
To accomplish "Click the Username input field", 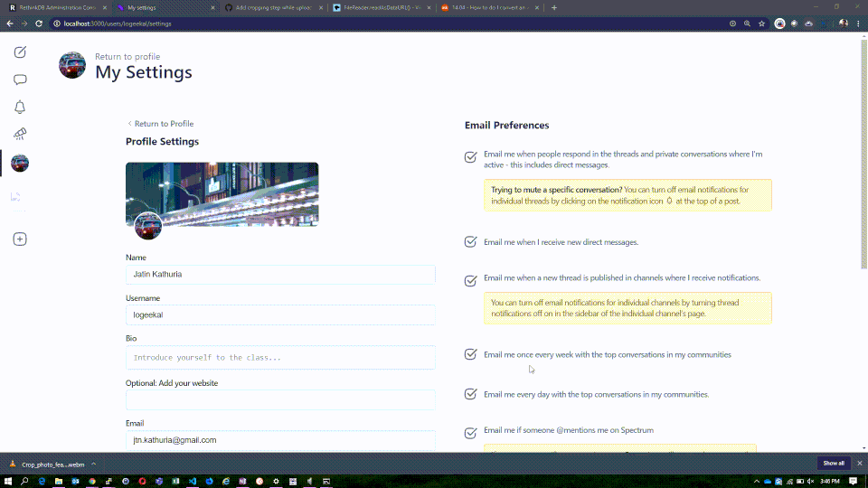I will pos(280,314).
